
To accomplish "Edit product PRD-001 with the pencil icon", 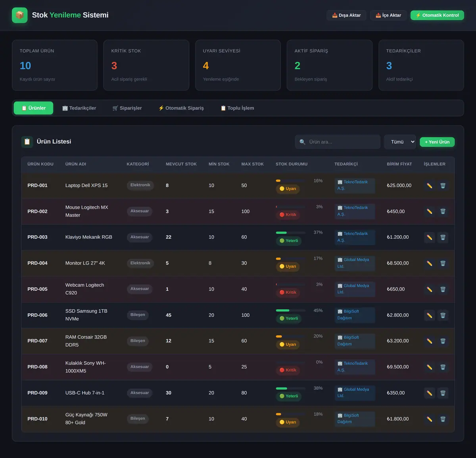I will pos(429,186).
